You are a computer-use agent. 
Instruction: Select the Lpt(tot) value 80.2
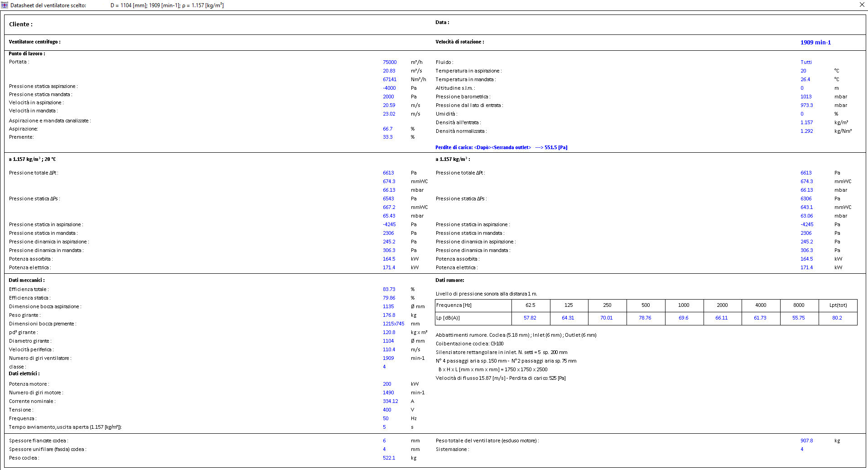[838, 318]
